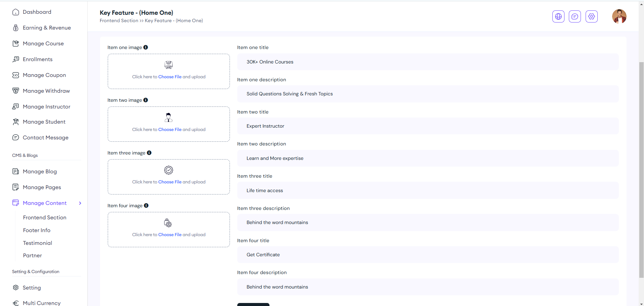Click the page vertical scrollbar

pyautogui.click(x=641, y=168)
